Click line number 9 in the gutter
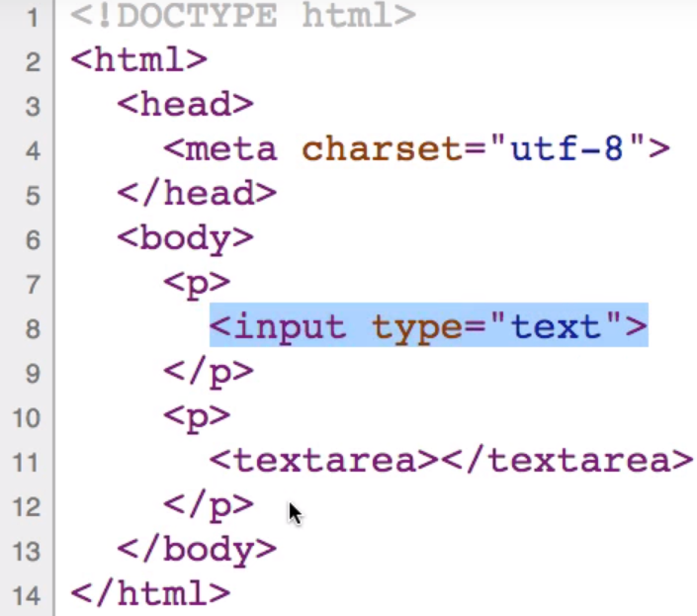Viewport: 697px width, 616px height. click(x=33, y=374)
